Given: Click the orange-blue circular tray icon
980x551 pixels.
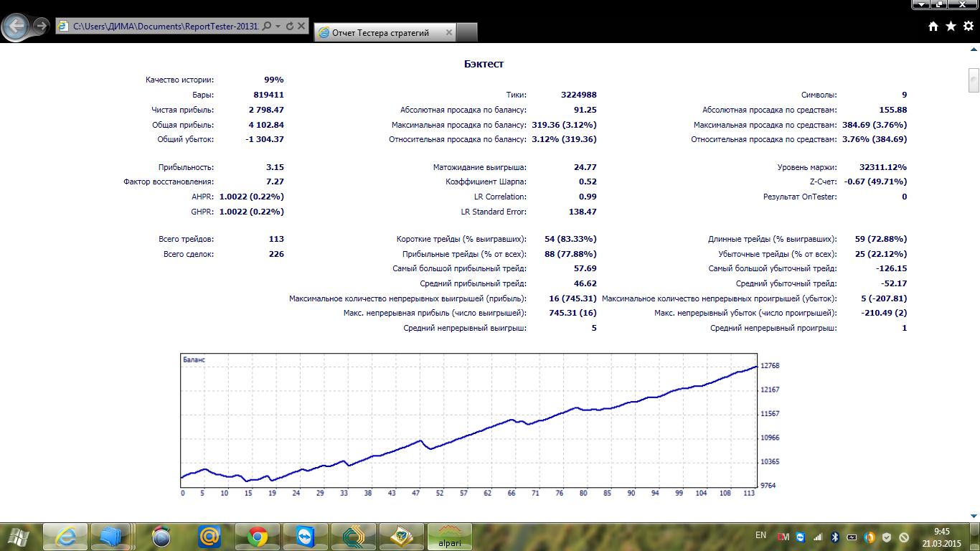Looking at the screenshot, I should click(870, 536).
